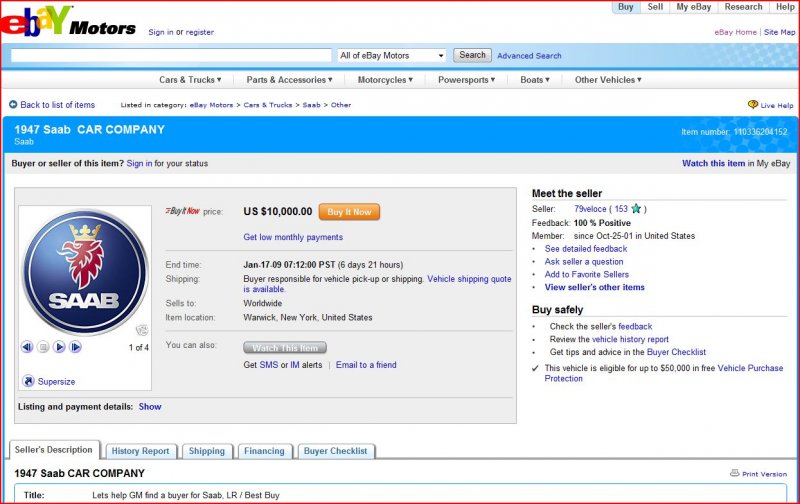Click Cars & Trucks breadcrumb link

click(x=268, y=105)
